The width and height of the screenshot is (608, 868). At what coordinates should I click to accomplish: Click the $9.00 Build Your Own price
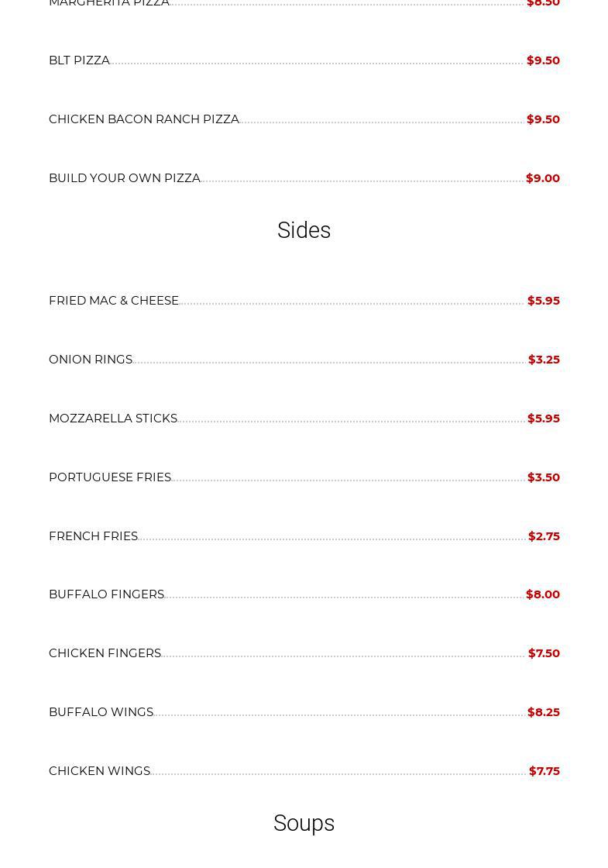[x=543, y=178]
